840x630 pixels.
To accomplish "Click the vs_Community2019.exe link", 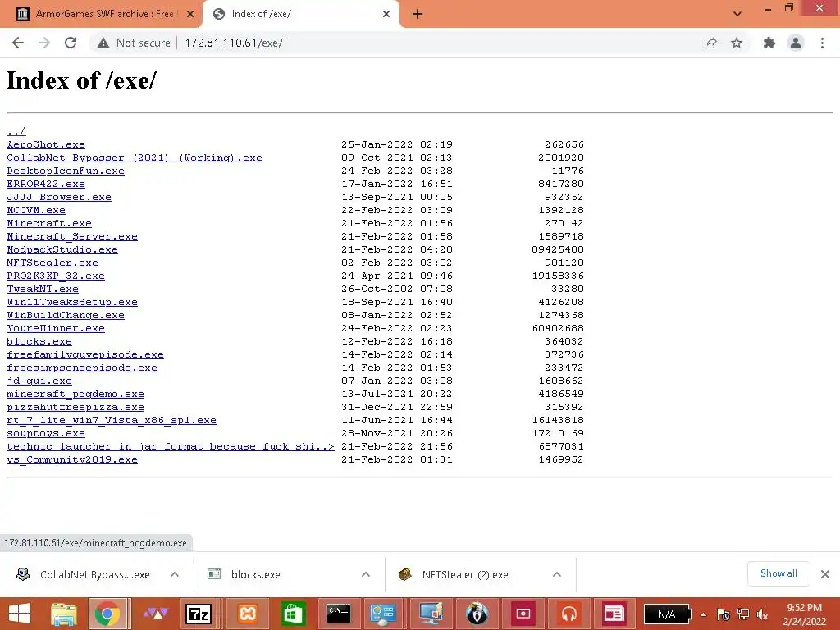I will (x=72, y=459).
